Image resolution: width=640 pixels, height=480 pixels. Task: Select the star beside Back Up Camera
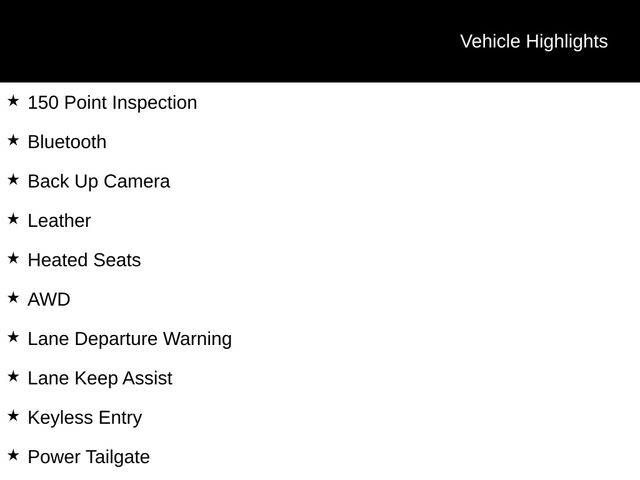click(x=13, y=180)
